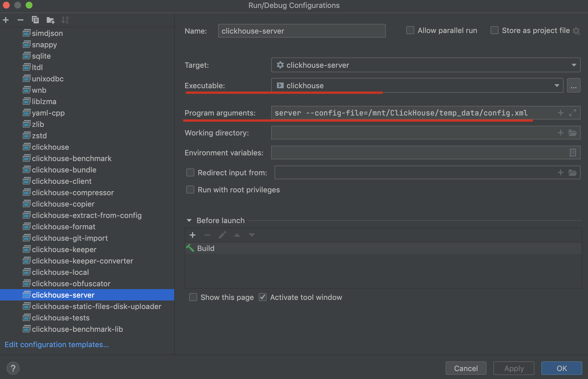Click the Cancel button
588x379 pixels.
coord(466,368)
